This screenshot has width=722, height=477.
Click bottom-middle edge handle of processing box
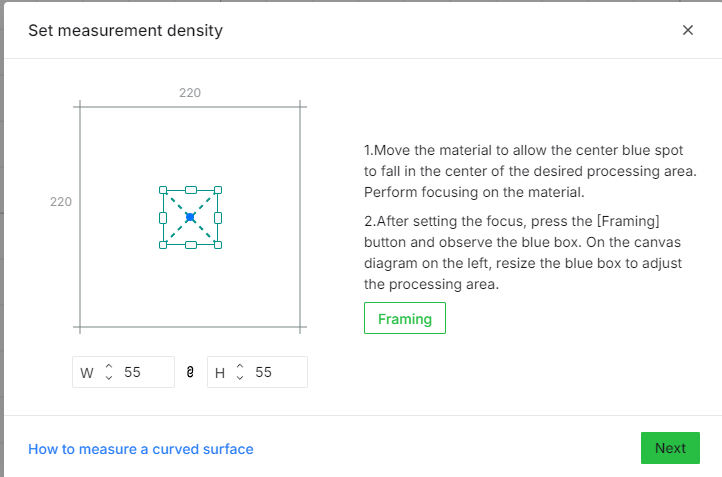191,245
